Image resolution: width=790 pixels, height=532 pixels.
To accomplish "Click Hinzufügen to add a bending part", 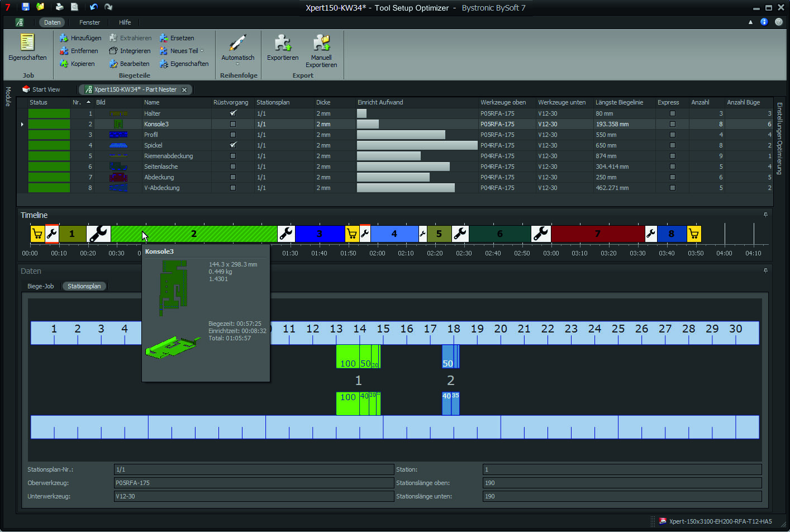I will click(80, 38).
